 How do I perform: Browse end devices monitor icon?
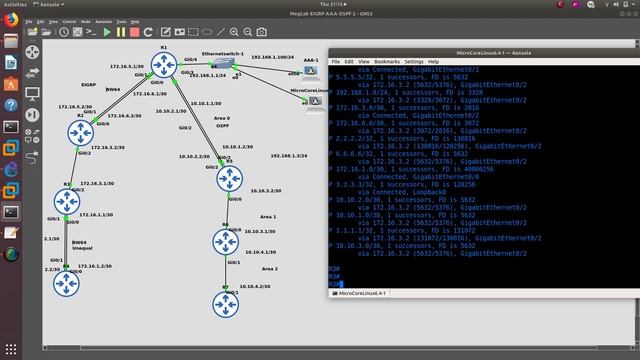click(x=32, y=94)
